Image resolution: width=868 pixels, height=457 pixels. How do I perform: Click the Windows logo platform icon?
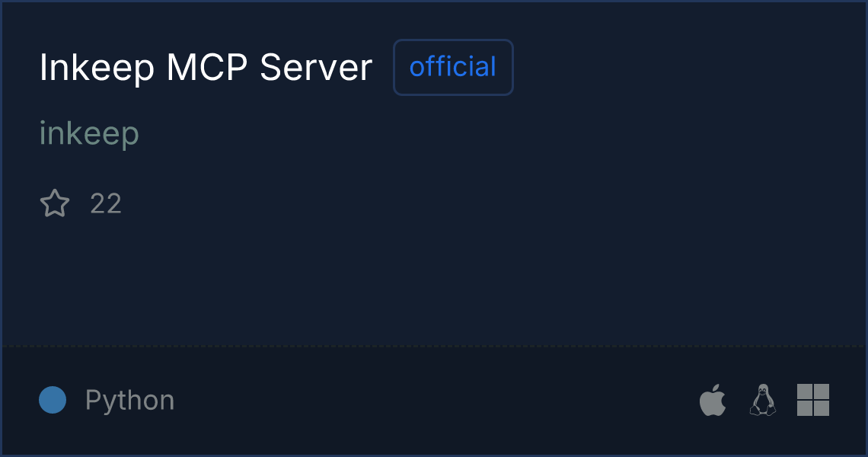[x=813, y=399]
